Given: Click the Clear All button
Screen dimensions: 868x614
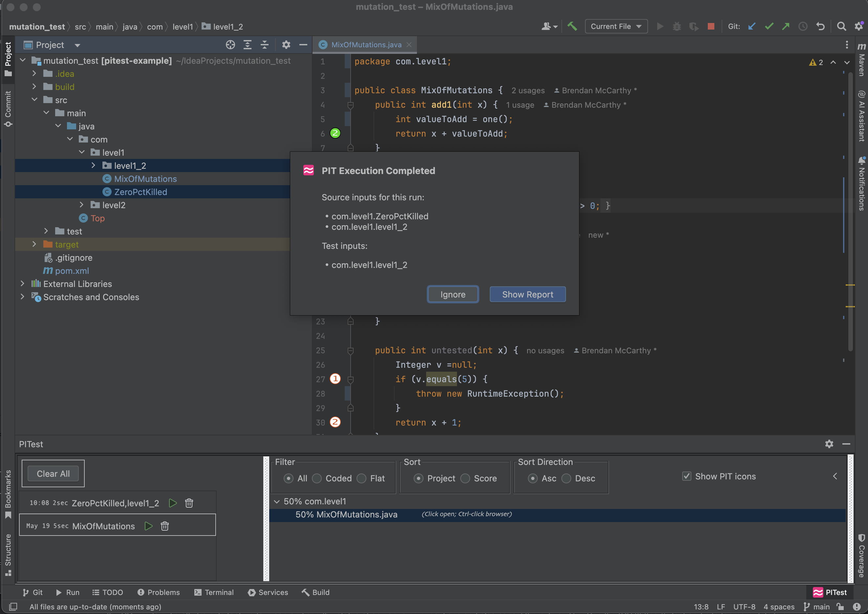Looking at the screenshot, I should [x=53, y=473].
